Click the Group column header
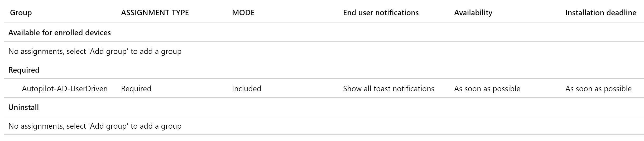The image size is (644, 141). click(x=21, y=13)
